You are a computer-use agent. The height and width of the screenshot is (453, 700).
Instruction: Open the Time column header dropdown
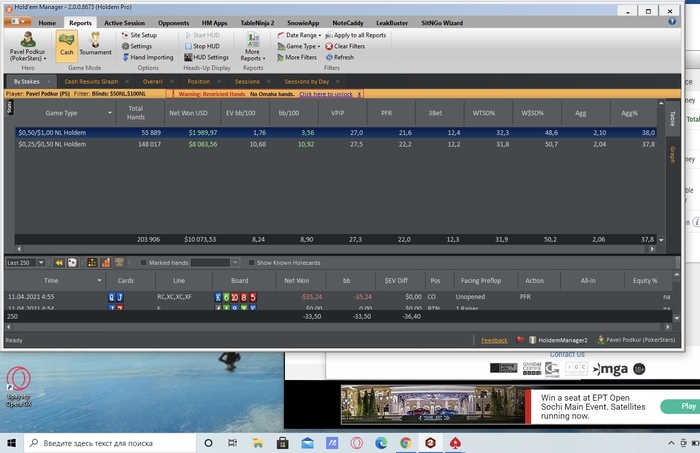(x=99, y=281)
